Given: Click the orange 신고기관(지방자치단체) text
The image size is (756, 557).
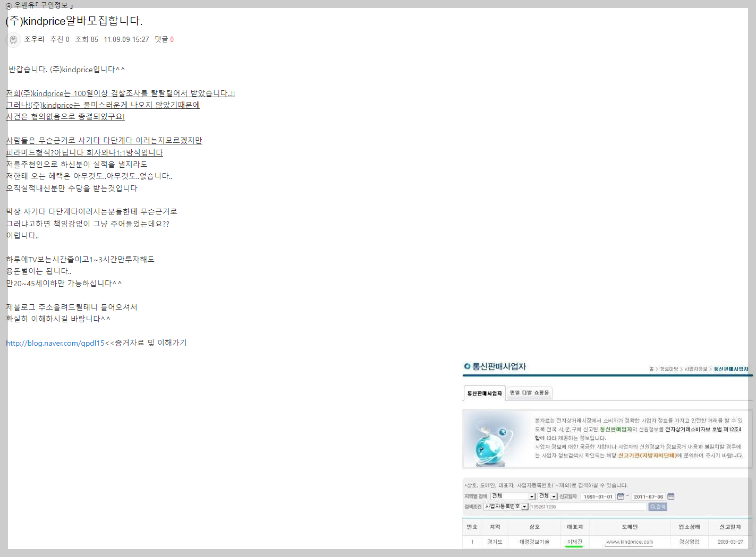Looking at the screenshot, I should click(x=647, y=456).
